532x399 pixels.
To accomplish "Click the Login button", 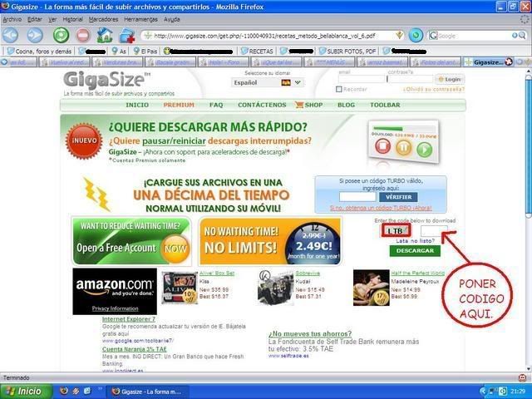I will tap(450, 80).
